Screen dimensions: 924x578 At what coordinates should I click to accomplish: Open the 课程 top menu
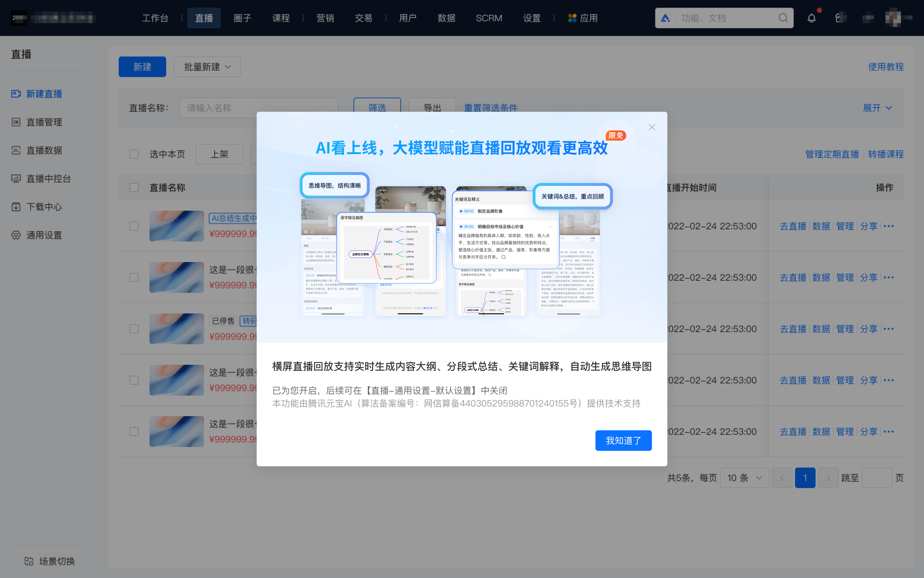coord(281,18)
